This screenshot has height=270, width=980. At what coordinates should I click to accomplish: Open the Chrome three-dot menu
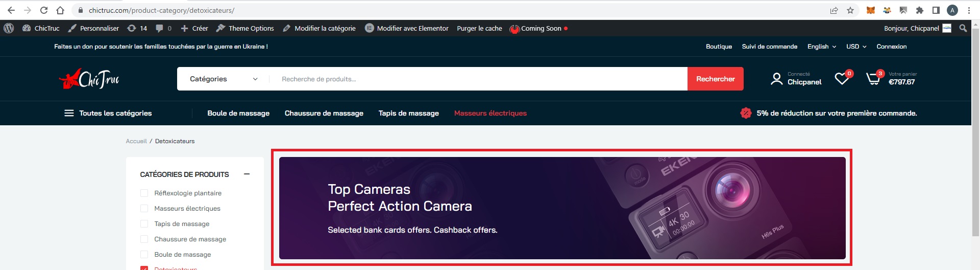[969, 10]
